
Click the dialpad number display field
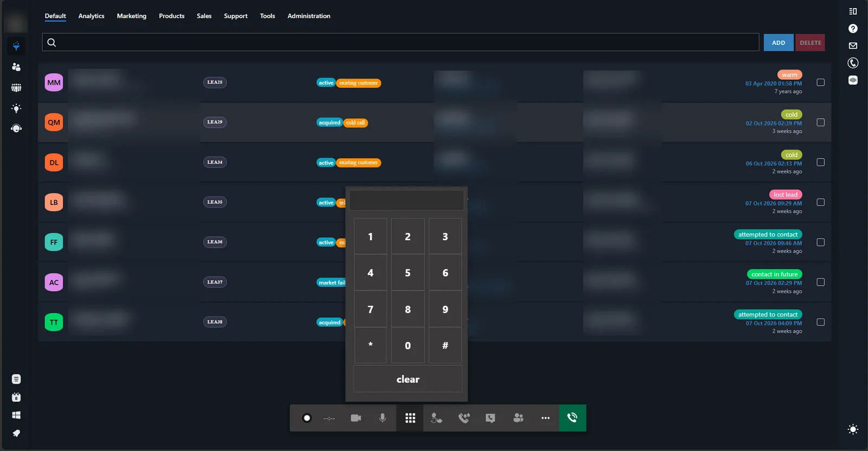(x=406, y=200)
